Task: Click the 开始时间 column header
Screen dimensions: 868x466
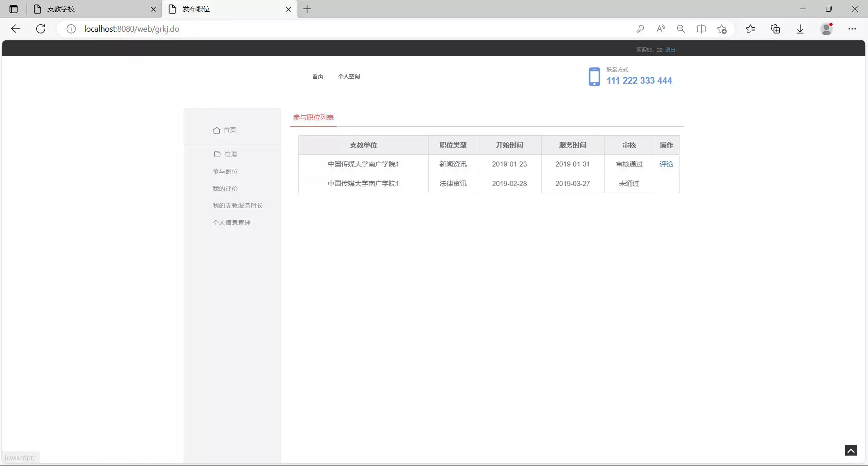Action: [x=509, y=145]
